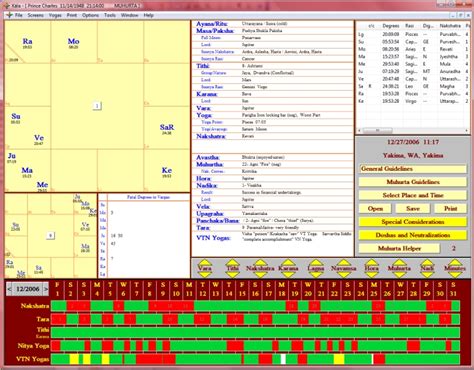Move Lagna forward with up arrow
474x370 pixels.
point(316,262)
